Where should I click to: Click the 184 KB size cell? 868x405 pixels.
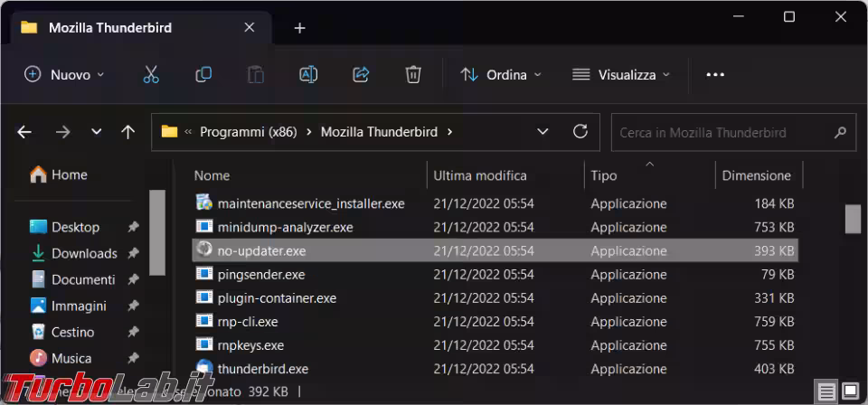(774, 204)
